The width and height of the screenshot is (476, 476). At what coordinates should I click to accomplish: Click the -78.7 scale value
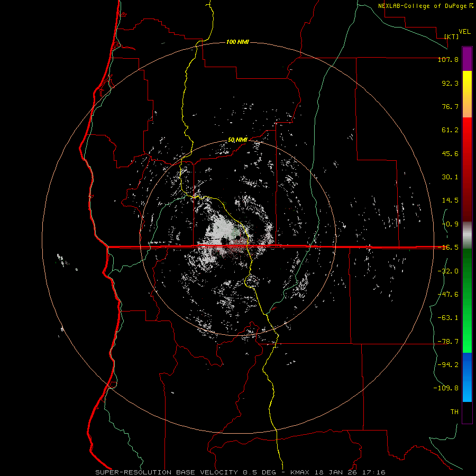pyautogui.click(x=448, y=342)
